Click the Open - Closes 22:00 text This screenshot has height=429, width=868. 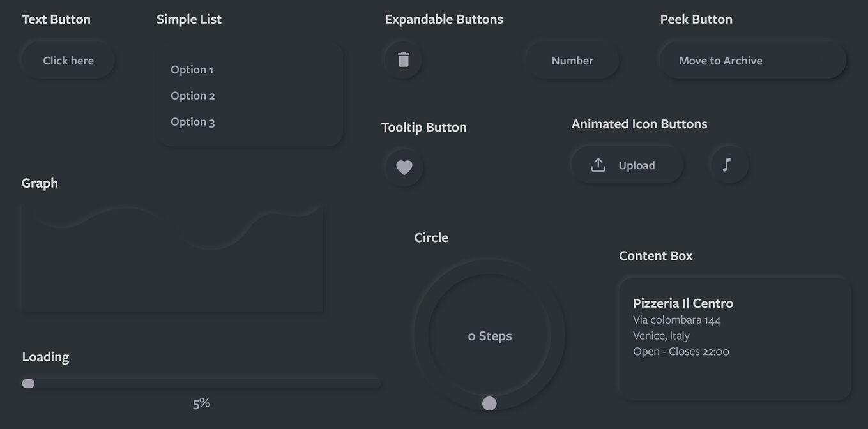[x=681, y=350]
